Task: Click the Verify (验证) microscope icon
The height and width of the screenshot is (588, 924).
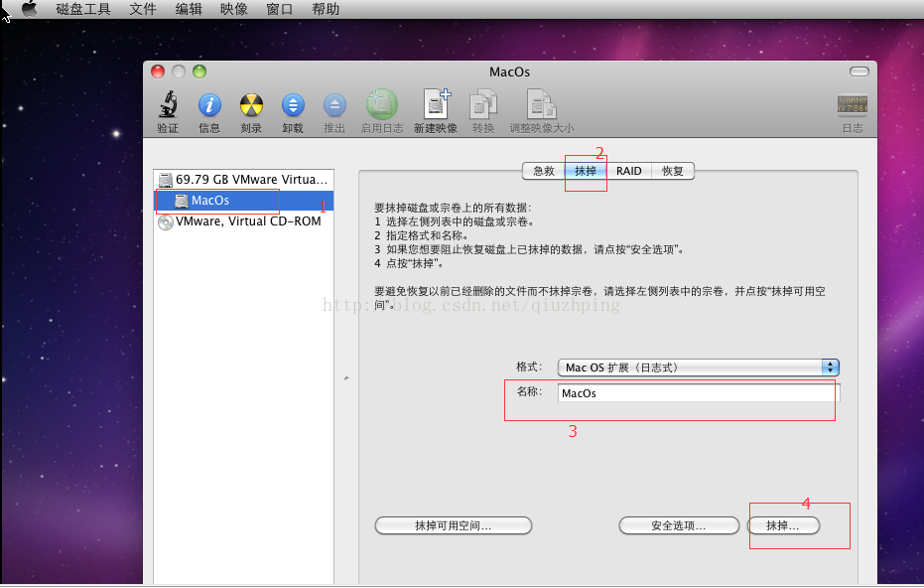Action: [x=168, y=105]
